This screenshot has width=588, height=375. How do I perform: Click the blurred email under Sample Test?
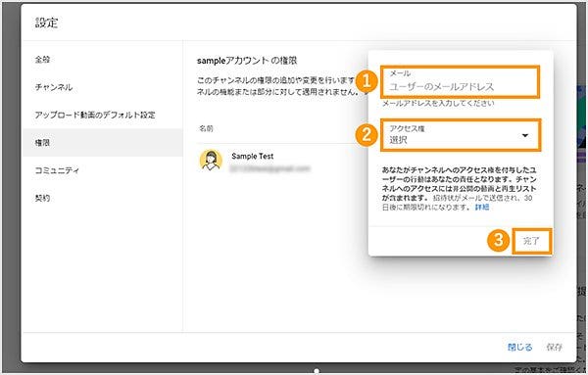[x=270, y=168]
